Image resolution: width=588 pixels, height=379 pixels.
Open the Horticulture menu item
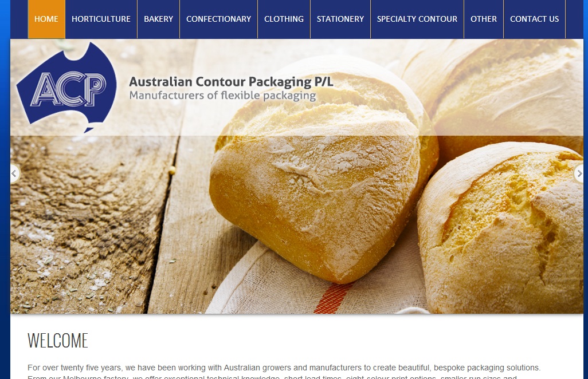[101, 19]
